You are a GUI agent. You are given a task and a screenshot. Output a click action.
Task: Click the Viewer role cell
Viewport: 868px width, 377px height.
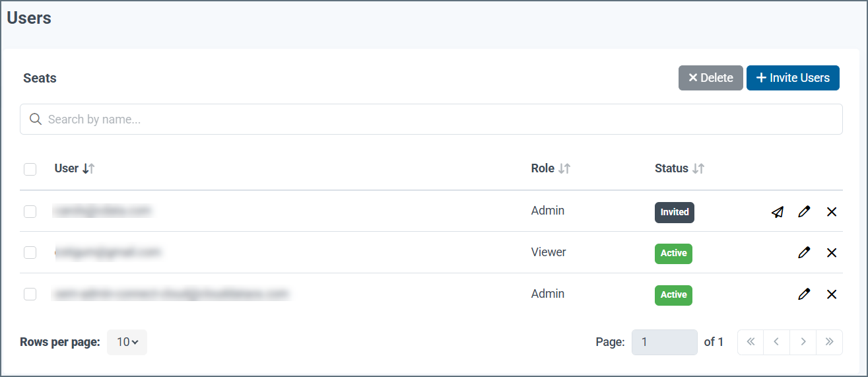coord(549,252)
